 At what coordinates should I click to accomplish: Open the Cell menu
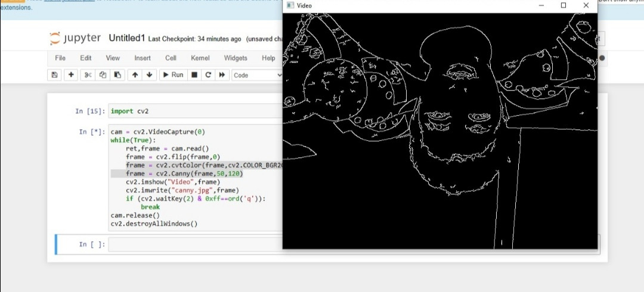(171, 58)
